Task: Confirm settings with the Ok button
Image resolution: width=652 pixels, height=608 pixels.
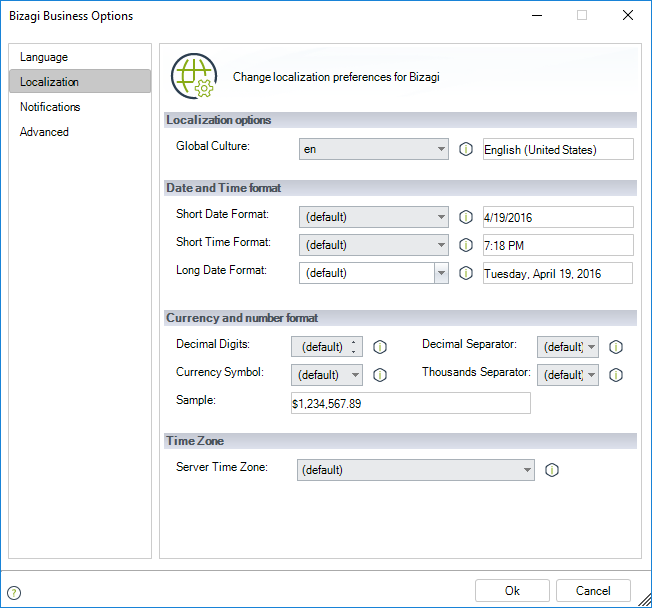Action: (x=512, y=591)
